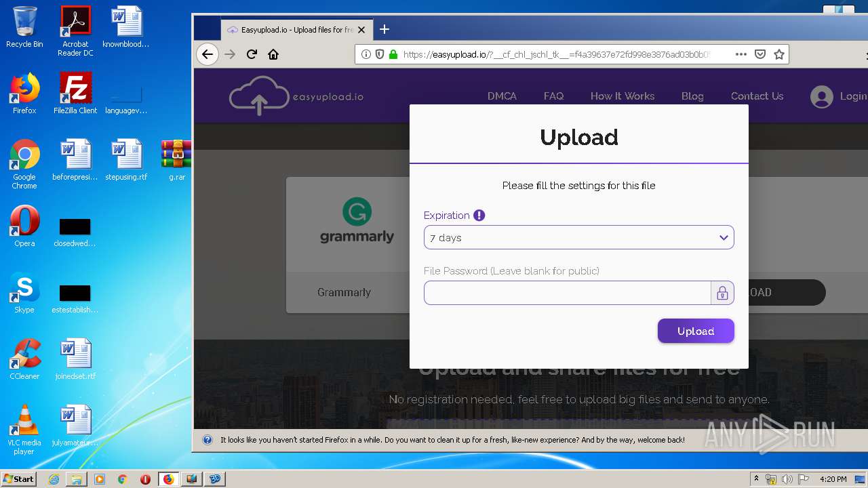Open DMCA page from navigation
Screen dimensions: 868x488
(502, 96)
